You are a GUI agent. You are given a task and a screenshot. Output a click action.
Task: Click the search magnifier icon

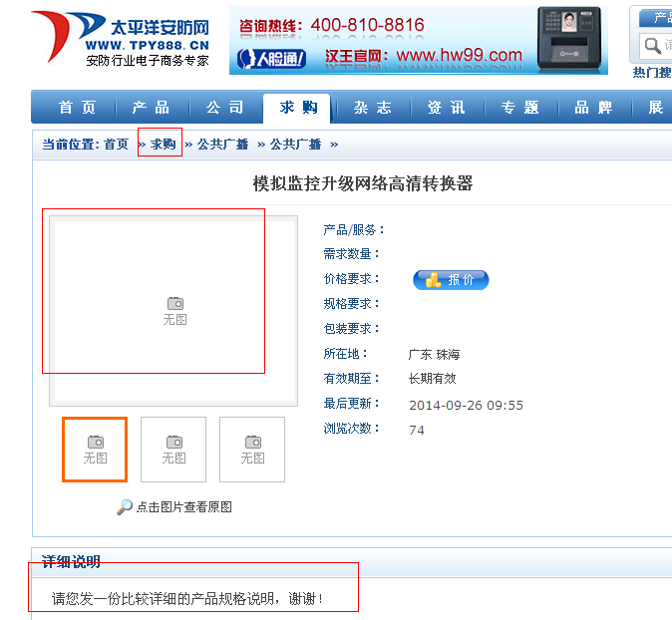pyautogui.click(x=652, y=45)
